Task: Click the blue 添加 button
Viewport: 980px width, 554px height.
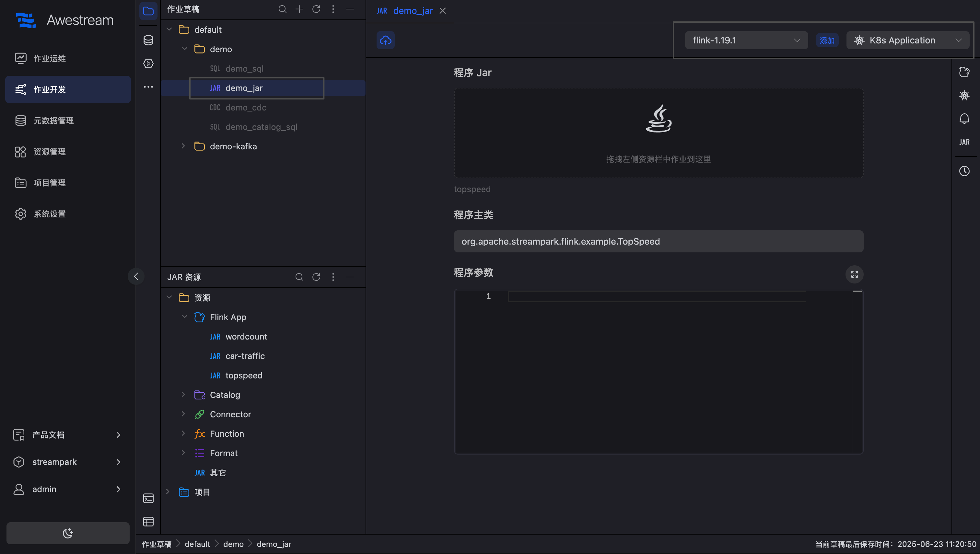Action: tap(827, 40)
